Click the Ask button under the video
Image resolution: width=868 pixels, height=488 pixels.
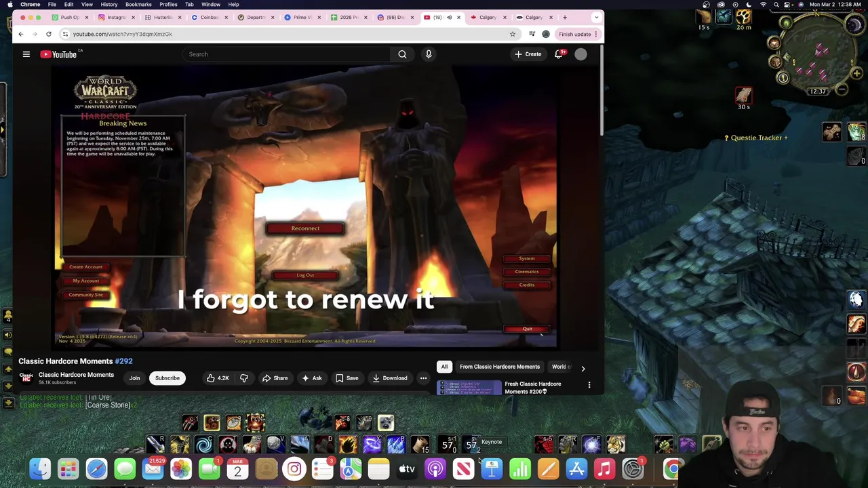[312, 378]
